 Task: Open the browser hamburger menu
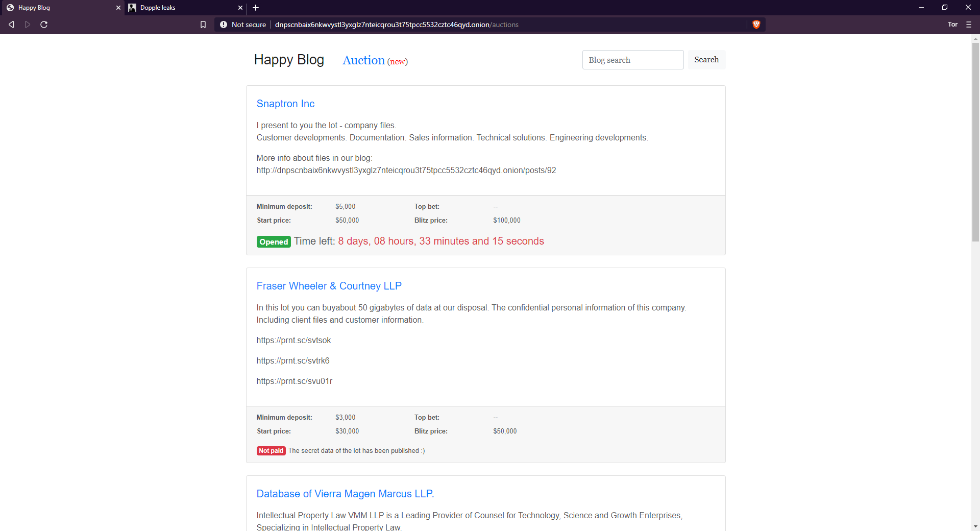tap(969, 25)
